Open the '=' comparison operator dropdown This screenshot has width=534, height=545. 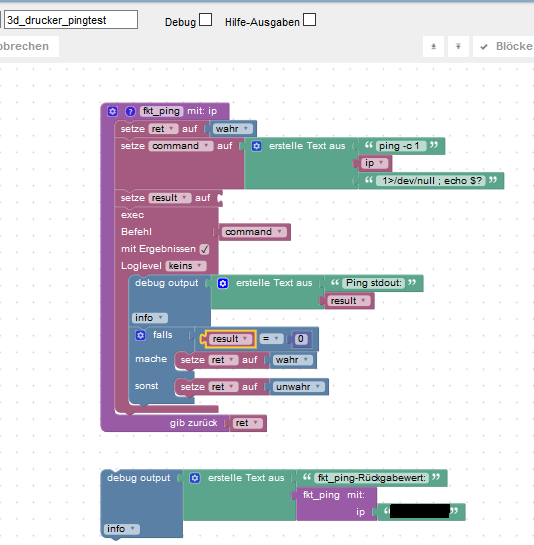click(271, 339)
